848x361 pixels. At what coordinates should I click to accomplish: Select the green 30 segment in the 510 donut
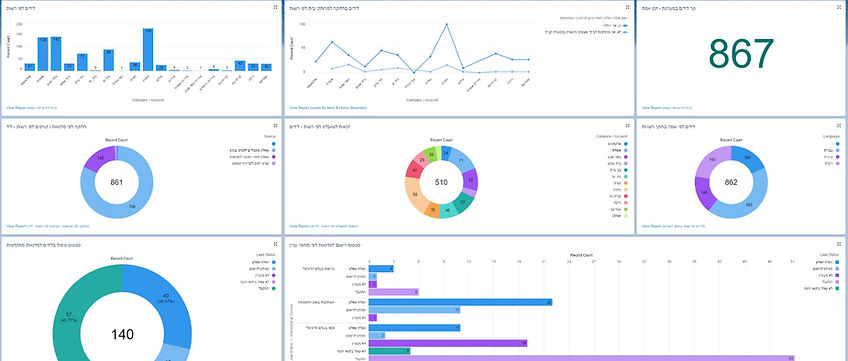[x=430, y=154]
